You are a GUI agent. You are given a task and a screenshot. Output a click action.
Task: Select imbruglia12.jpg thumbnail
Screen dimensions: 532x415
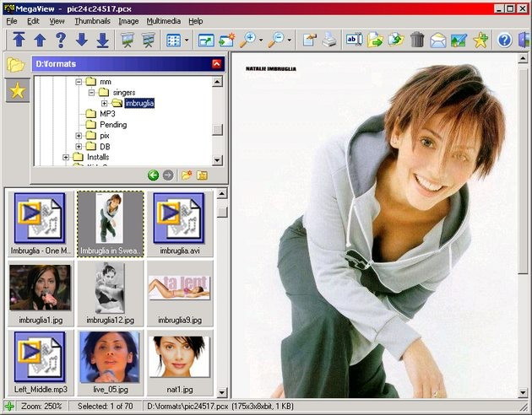tap(111, 294)
